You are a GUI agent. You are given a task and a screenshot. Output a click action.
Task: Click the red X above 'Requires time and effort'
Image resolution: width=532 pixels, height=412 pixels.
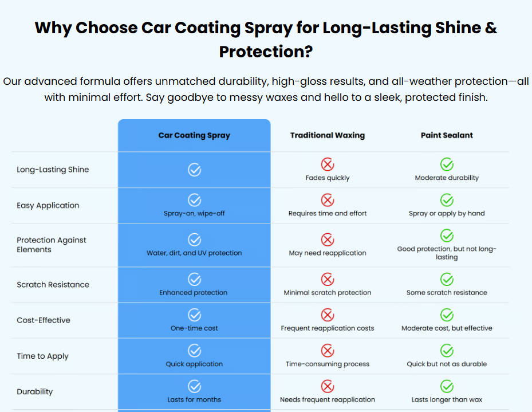tap(328, 200)
